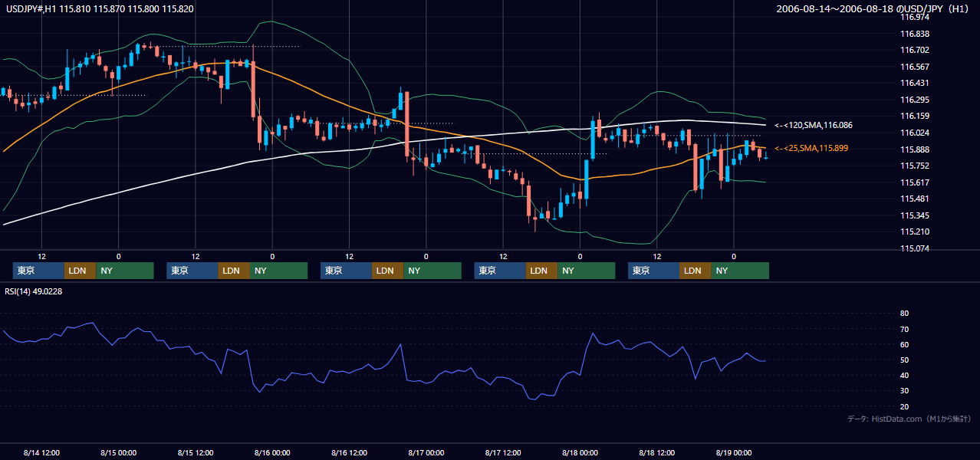Screen dimensions: 980x460
Task: Select price axis value 115.345
Action: (915, 215)
